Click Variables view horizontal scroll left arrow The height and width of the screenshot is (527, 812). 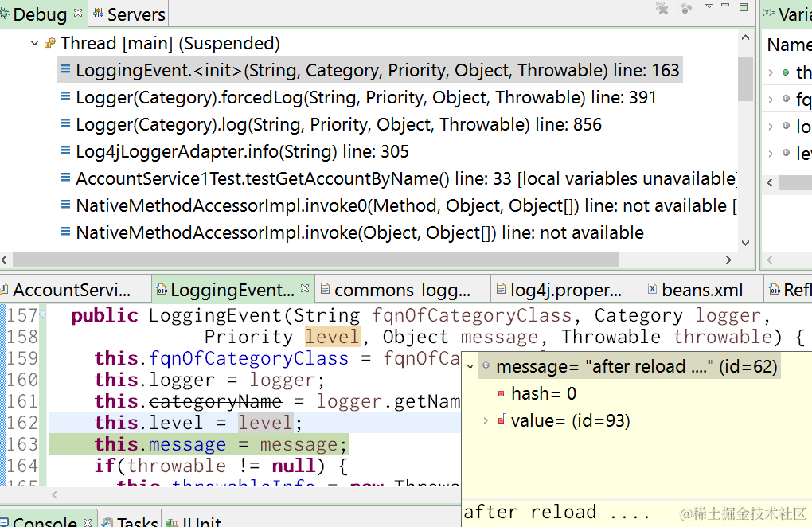(x=770, y=183)
